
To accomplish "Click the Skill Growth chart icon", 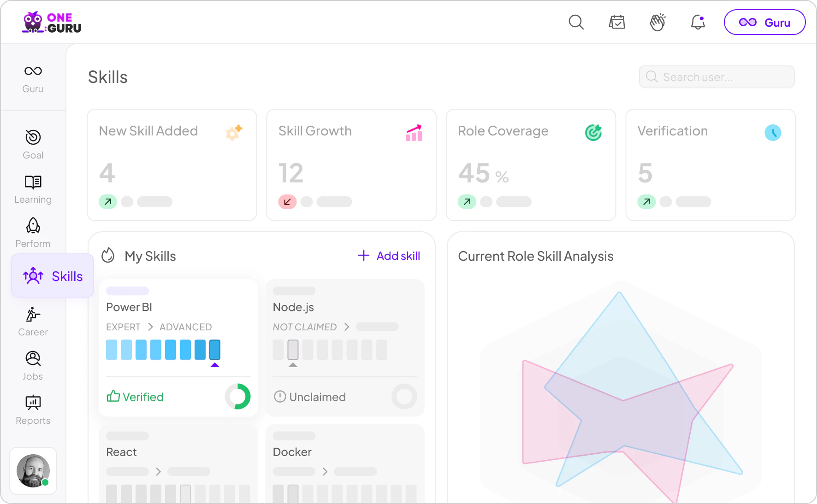I will [x=414, y=132].
